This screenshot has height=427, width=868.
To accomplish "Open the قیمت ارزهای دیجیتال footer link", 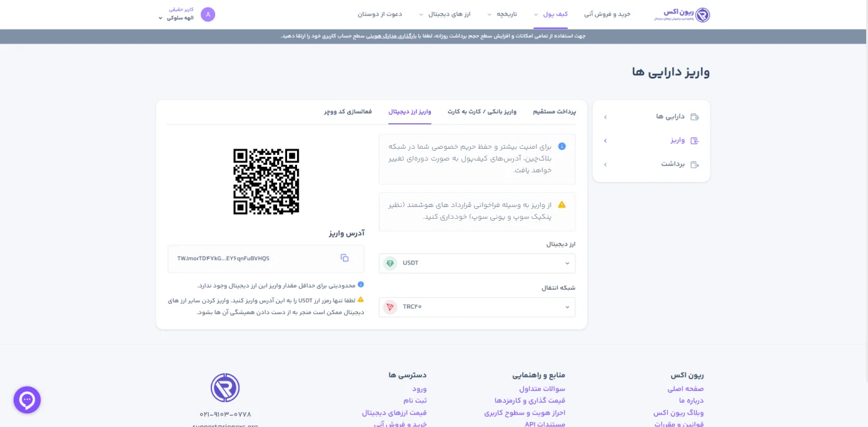I will (394, 413).
